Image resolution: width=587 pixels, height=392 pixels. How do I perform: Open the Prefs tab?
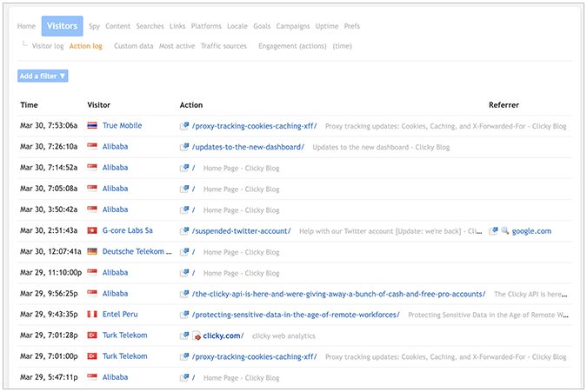point(352,26)
